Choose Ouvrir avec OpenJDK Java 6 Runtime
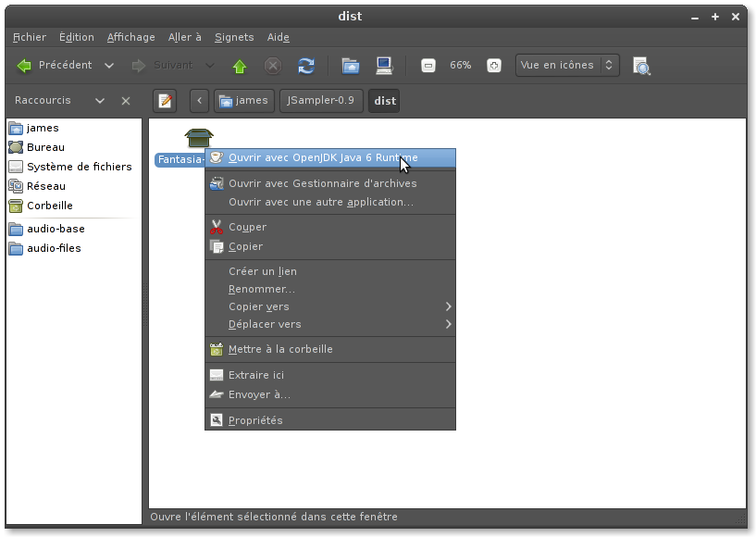 330,157
